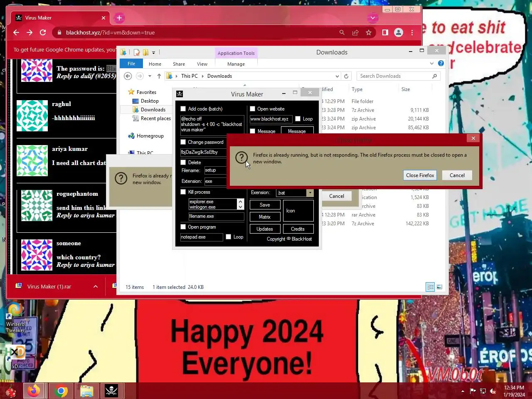Enable the Kill process checkbox

(183, 192)
